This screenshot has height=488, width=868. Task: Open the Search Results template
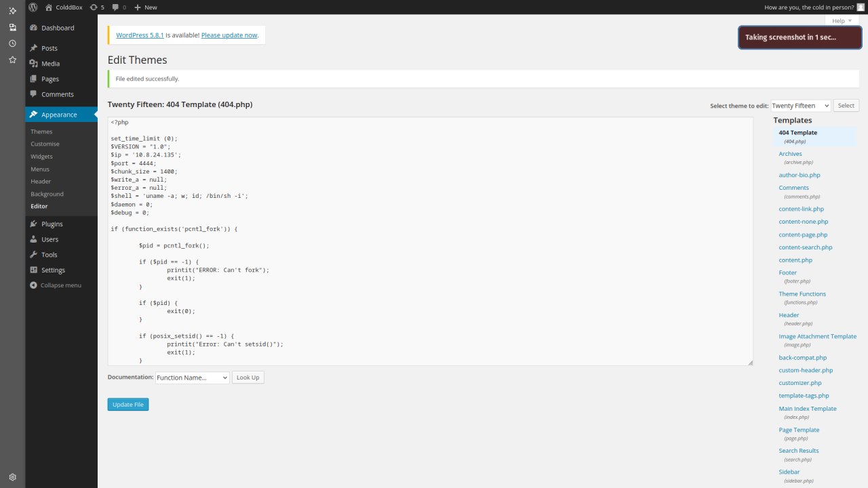pyautogui.click(x=798, y=451)
